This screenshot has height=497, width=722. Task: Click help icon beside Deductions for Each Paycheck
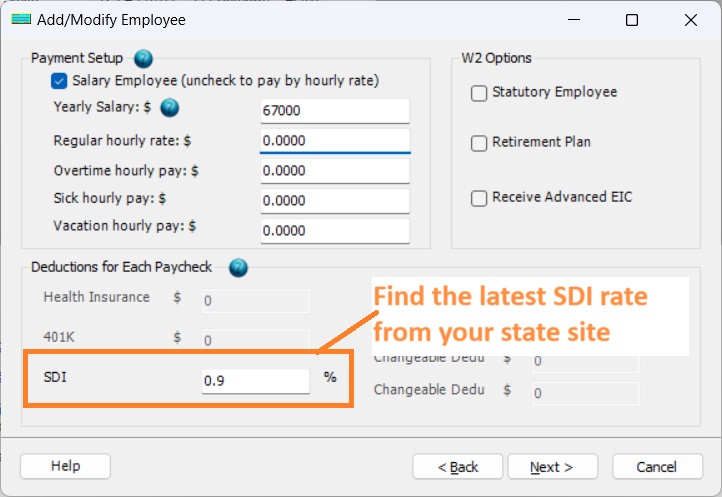click(x=238, y=267)
